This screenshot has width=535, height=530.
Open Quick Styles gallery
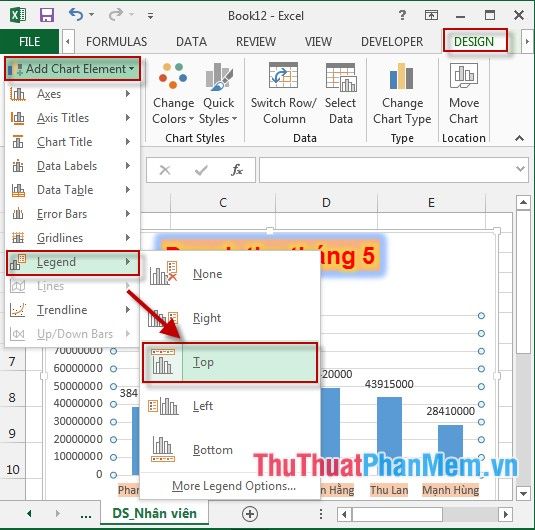coord(218,94)
